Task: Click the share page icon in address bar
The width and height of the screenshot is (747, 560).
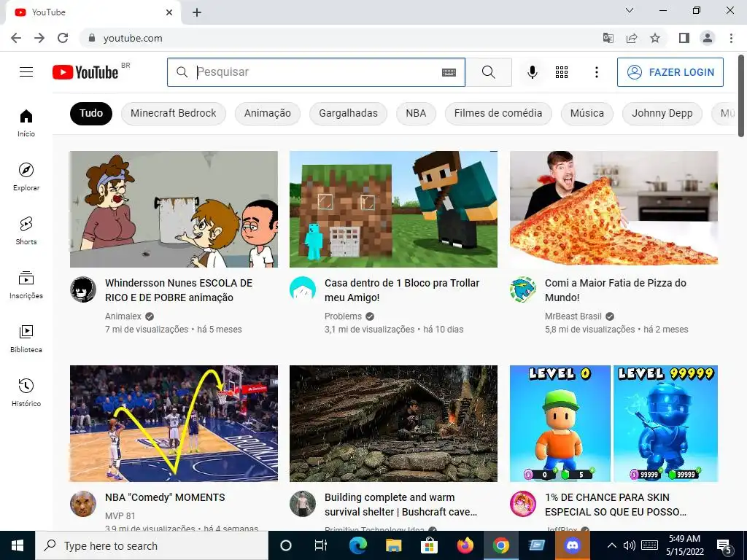Action: point(632,38)
